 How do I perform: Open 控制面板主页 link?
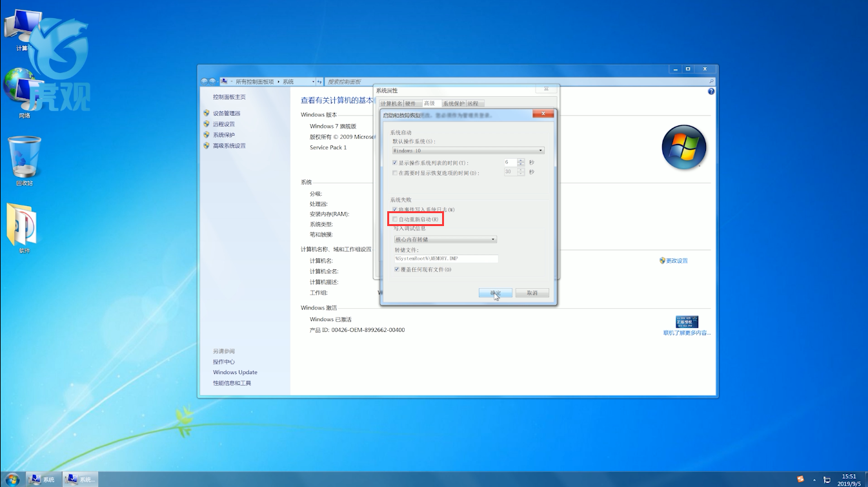point(229,97)
